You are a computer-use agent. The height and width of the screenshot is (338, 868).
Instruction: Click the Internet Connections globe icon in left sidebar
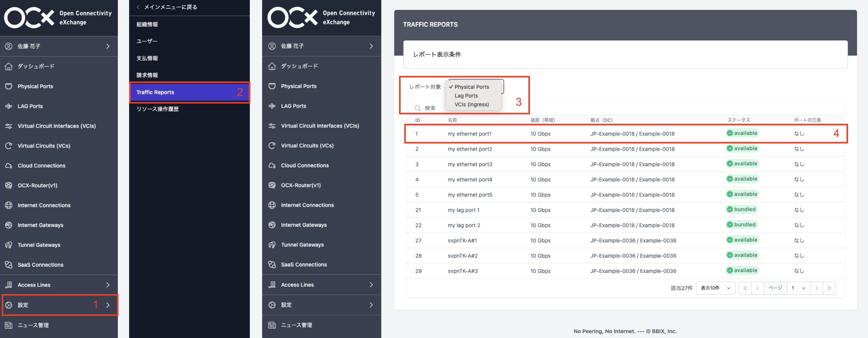pyautogui.click(x=9, y=205)
